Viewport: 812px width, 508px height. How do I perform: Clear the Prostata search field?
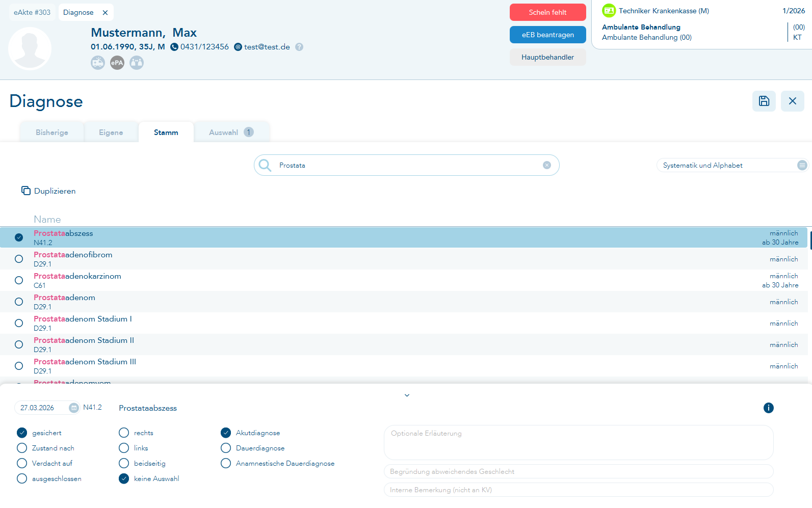547,165
